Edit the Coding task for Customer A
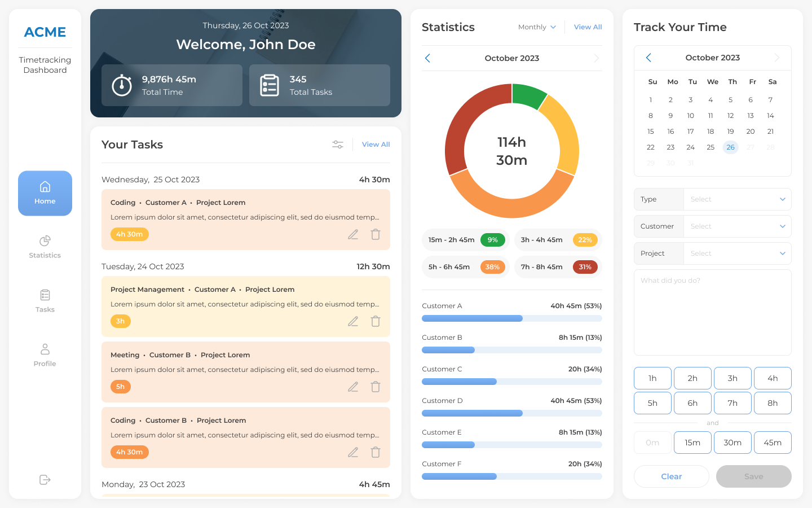 click(x=353, y=234)
